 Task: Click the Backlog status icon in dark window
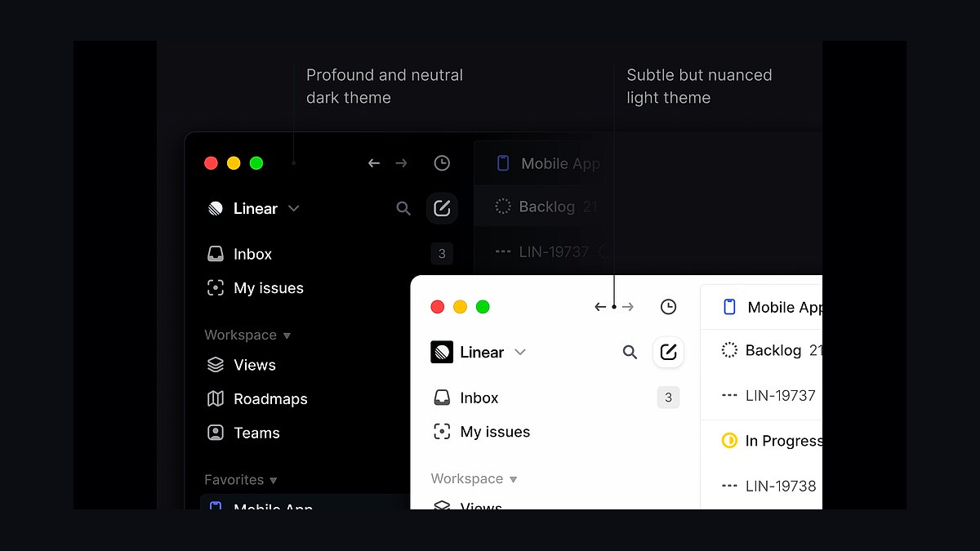point(503,207)
